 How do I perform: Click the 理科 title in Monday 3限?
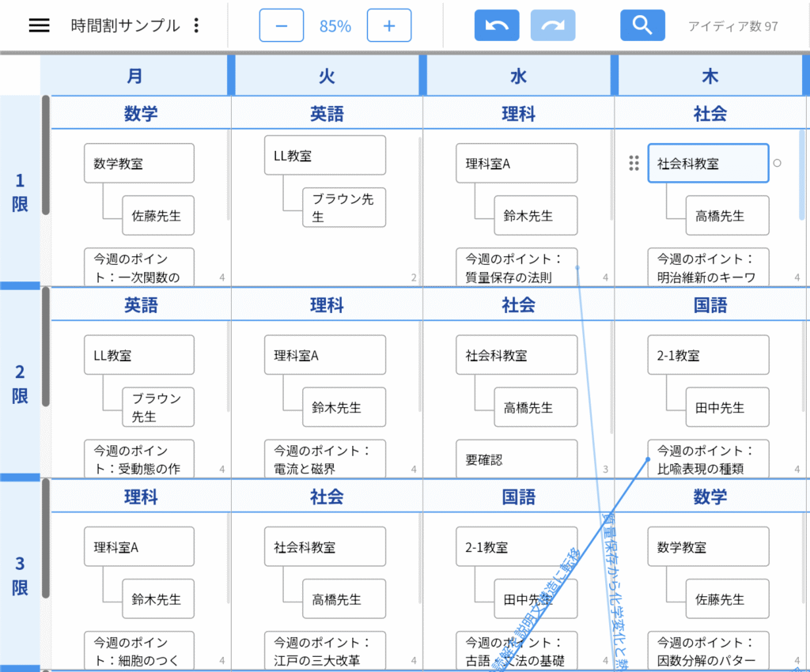[x=141, y=496]
